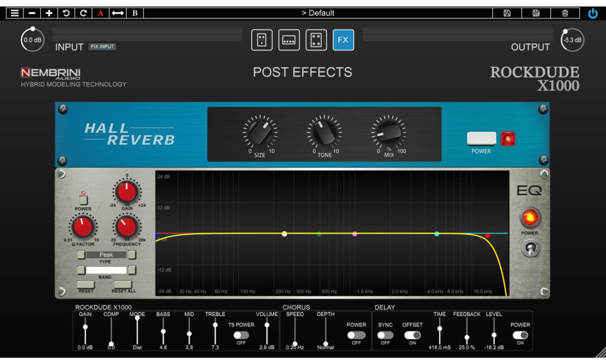
Task: Click the FIX INPUT button
Action: 102,47
